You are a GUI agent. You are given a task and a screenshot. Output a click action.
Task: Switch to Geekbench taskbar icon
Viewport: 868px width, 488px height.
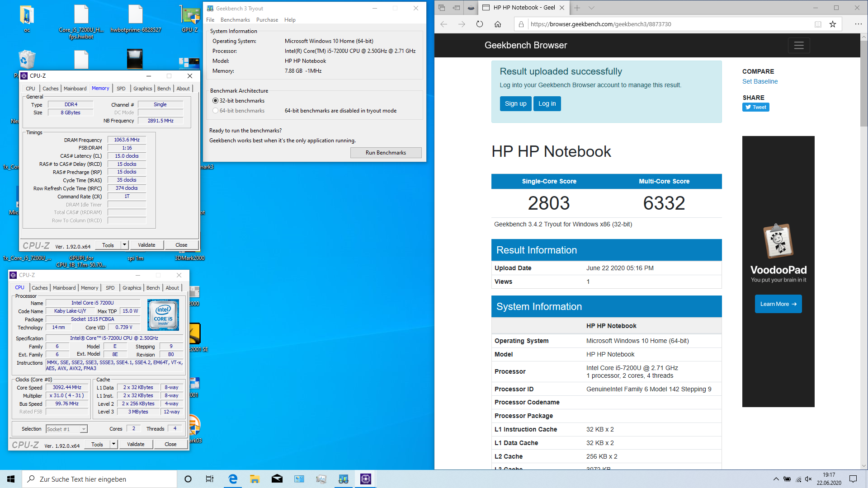point(344,479)
